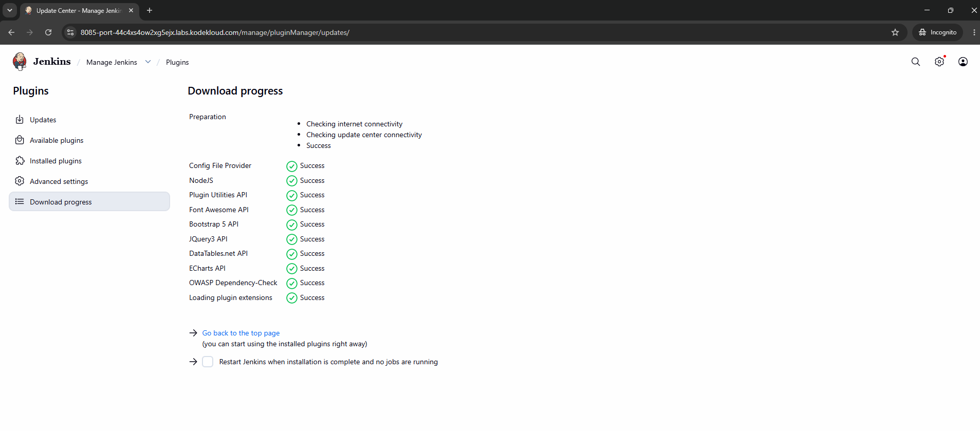This screenshot has width=980, height=431.
Task: Click Checking internet connectivity bullet text
Action: click(x=355, y=124)
